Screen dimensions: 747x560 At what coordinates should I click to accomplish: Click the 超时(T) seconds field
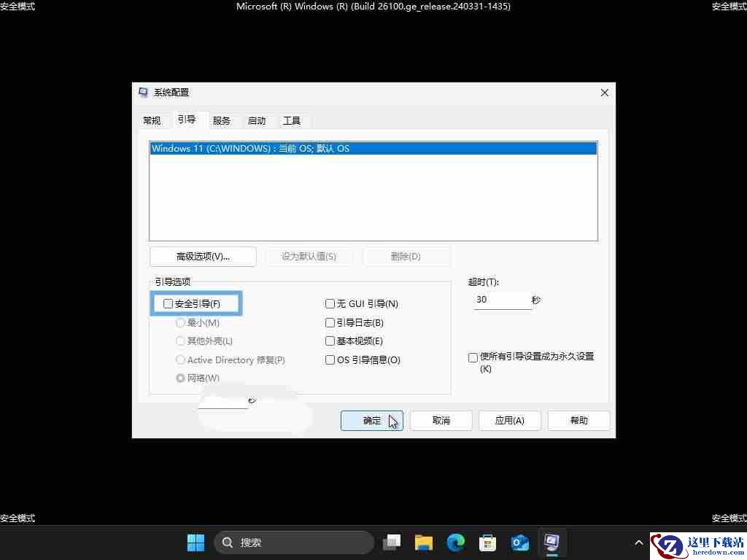[503, 300]
